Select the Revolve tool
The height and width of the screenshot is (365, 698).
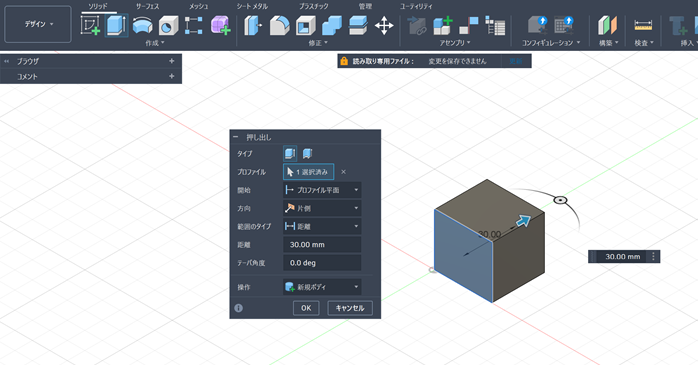142,25
